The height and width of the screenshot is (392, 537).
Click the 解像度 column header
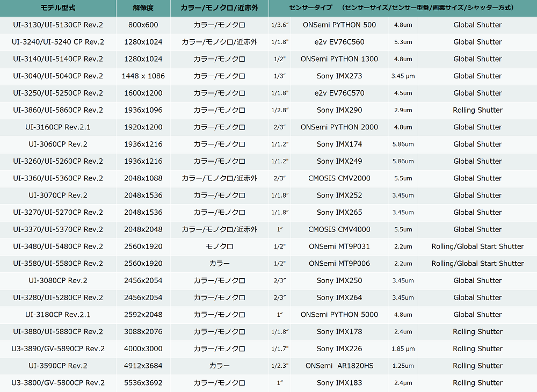click(x=143, y=8)
